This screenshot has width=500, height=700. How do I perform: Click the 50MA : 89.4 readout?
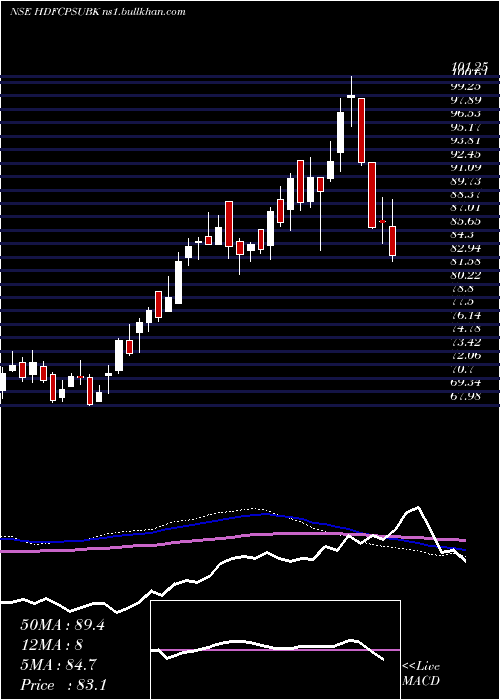tap(62, 625)
